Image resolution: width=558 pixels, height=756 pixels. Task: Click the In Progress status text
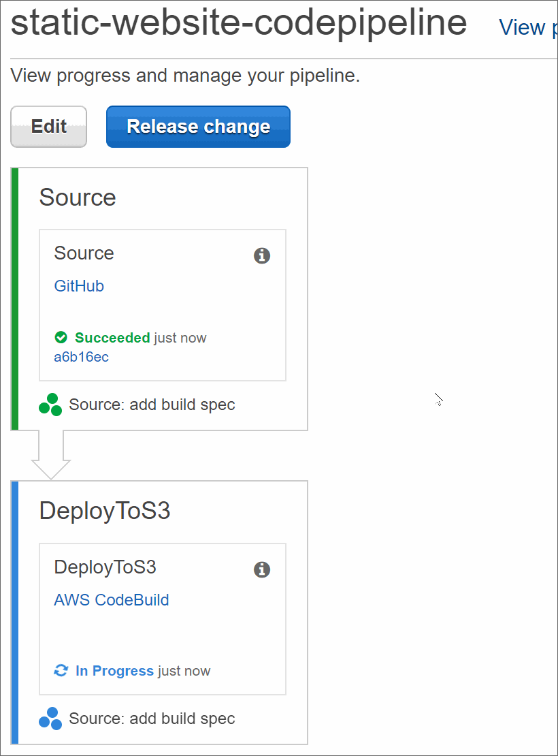tap(114, 671)
